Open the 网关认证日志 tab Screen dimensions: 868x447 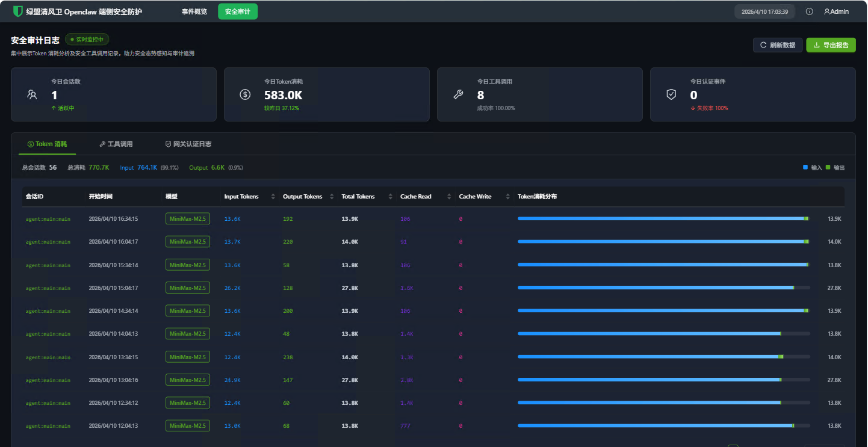click(x=188, y=144)
